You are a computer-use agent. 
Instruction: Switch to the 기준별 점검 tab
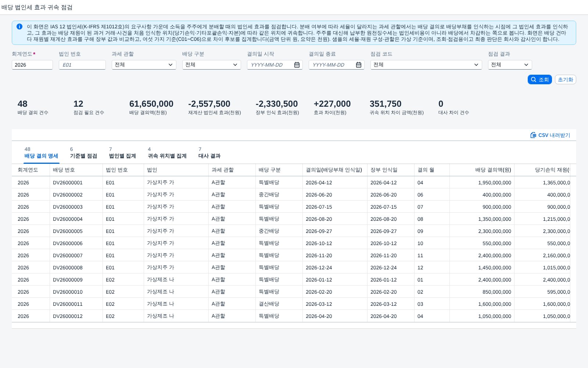pyautogui.click(x=83, y=153)
